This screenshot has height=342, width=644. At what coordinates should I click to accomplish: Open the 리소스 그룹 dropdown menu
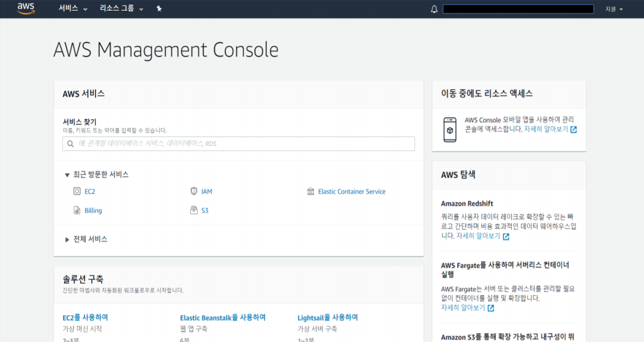pos(121,8)
